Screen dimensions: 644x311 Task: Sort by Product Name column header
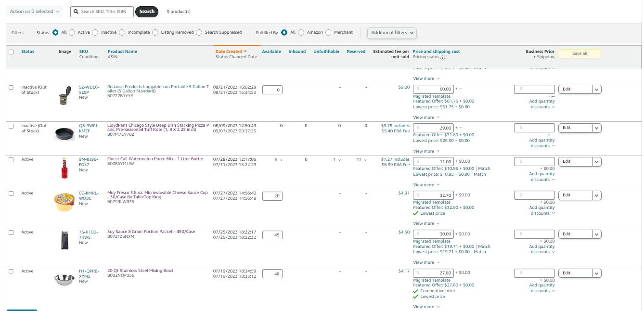[x=122, y=52]
